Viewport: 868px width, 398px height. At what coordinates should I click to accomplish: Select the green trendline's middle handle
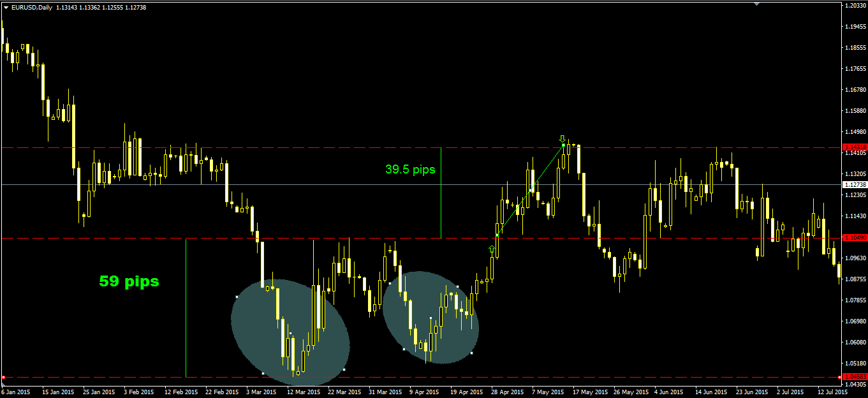(531, 190)
